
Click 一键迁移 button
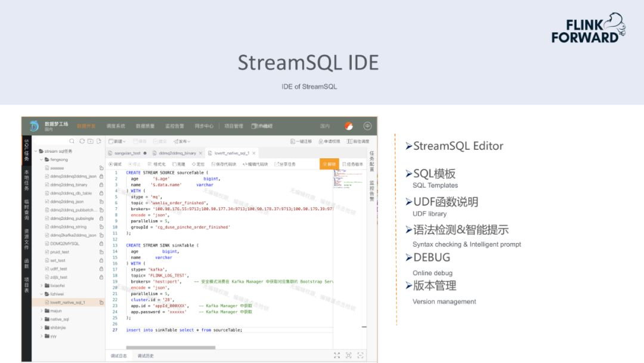301,141
